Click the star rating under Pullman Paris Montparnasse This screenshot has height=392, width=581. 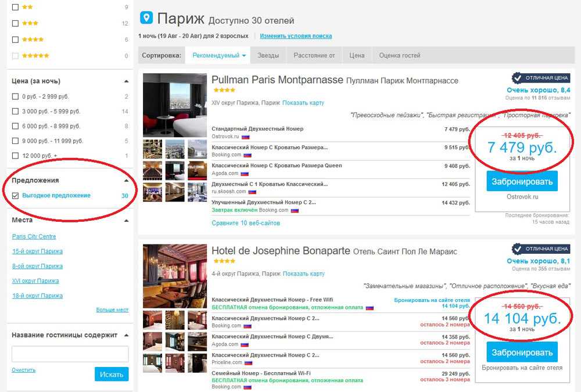224,91
